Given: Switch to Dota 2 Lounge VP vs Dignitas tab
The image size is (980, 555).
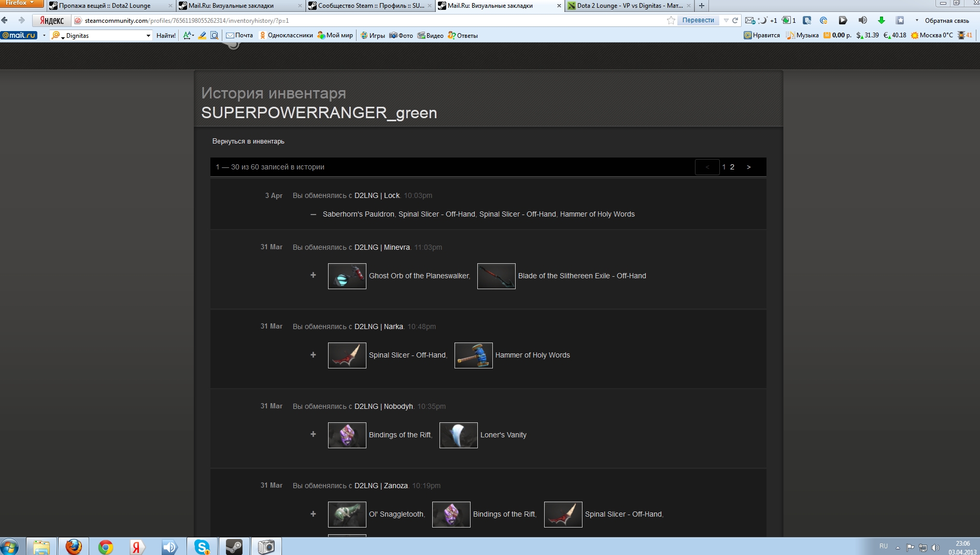Looking at the screenshot, I should (x=629, y=6).
